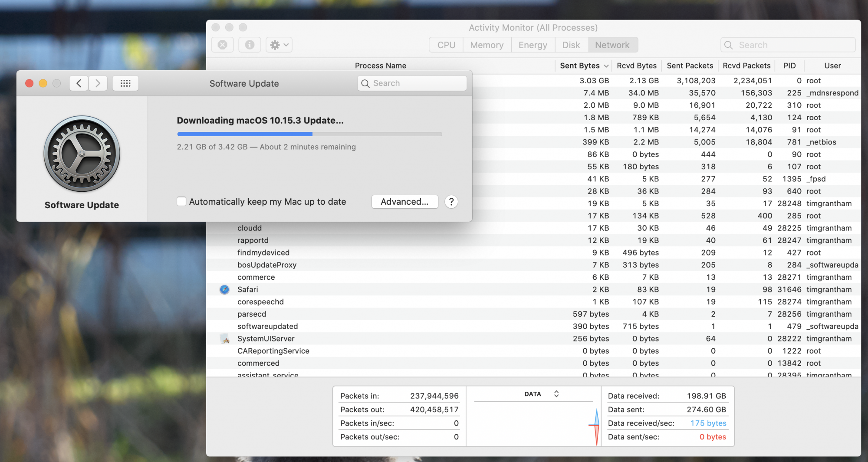Click the _fpsd user cell
Image resolution: width=868 pixels, height=462 pixels.
(816, 179)
